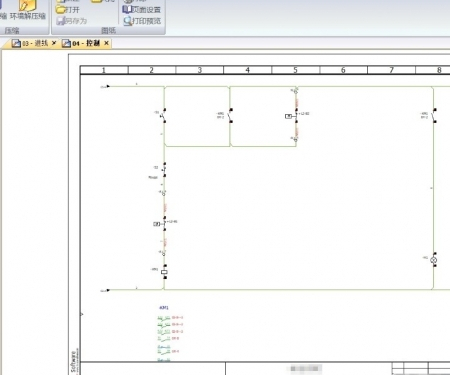Close the 03 drawing tab

(x=54, y=43)
